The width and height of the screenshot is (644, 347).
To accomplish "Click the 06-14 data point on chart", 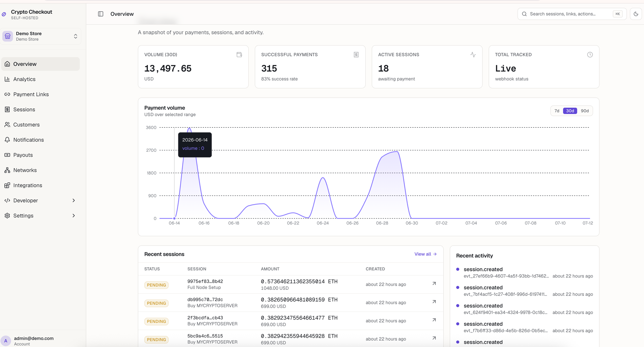I will point(174,218).
